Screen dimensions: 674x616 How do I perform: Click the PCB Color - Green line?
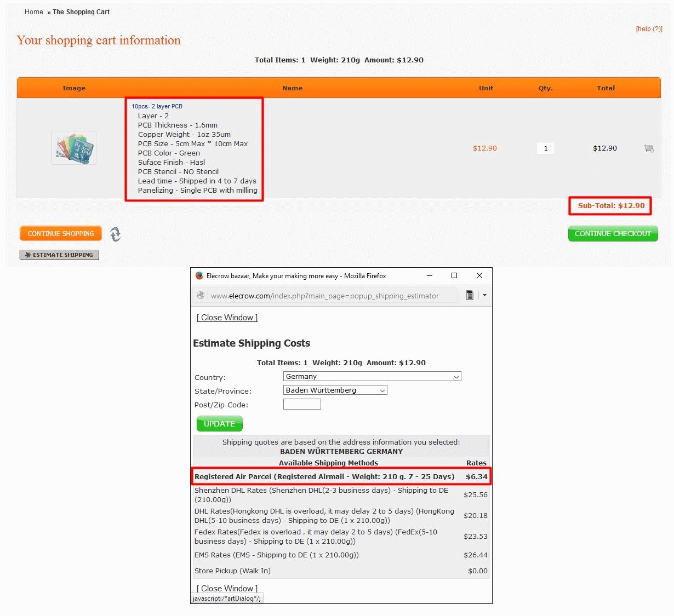click(x=169, y=153)
